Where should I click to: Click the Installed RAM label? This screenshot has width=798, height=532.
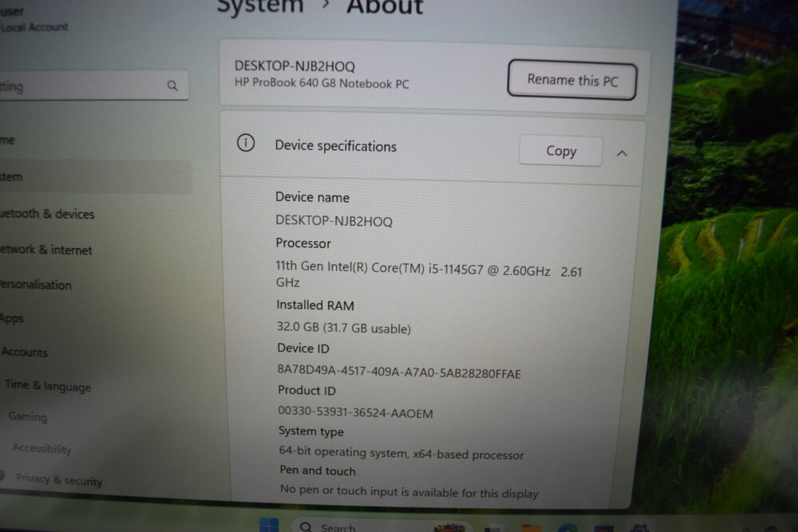(x=315, y=305)
